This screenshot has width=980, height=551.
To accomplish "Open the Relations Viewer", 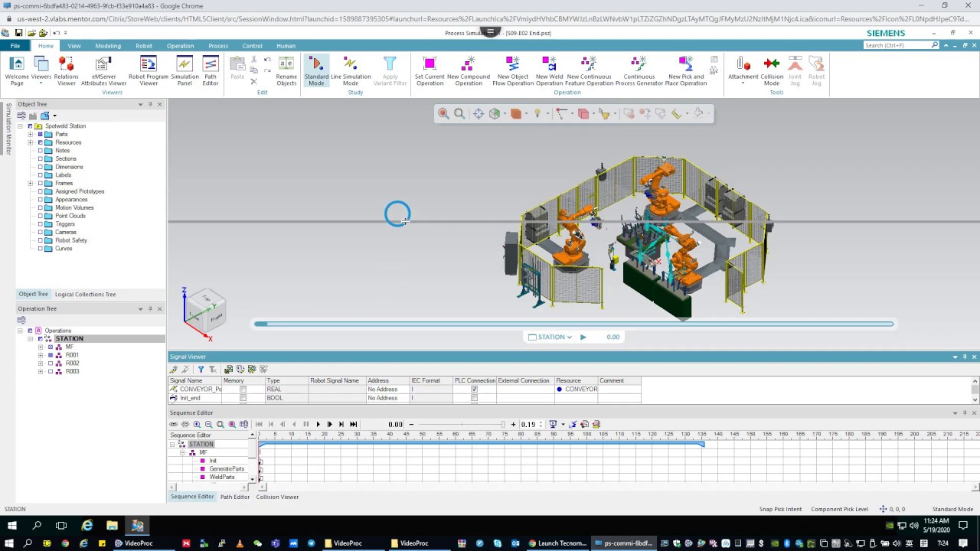I will (x=66, y=71).
